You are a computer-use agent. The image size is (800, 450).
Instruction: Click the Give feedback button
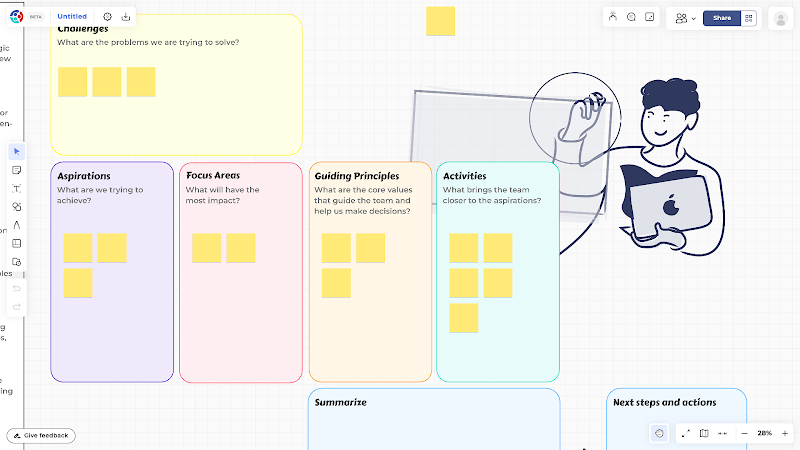(x=41, y=435)
